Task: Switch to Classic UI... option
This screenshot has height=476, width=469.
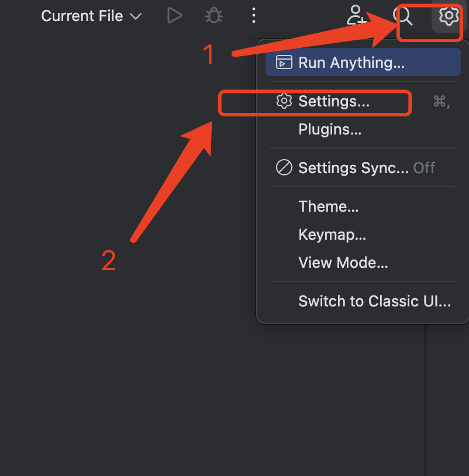Action: coord(374,301)
